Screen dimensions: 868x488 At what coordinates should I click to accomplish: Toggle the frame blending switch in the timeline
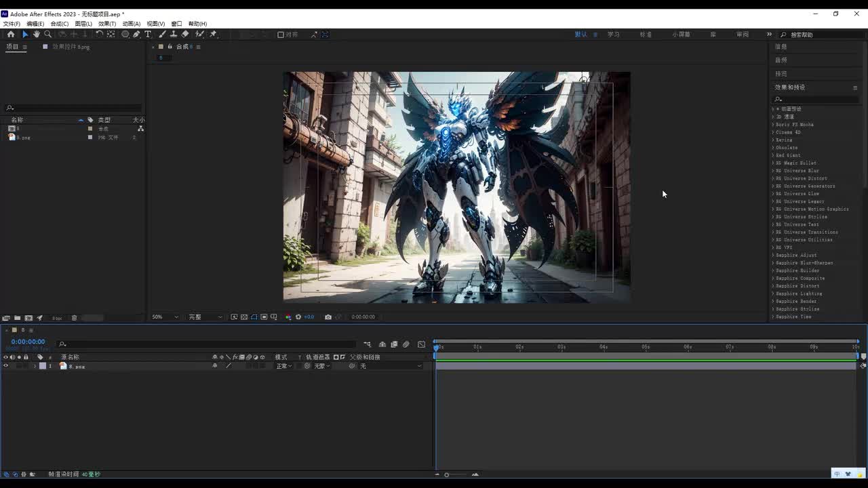coord(394,344)
